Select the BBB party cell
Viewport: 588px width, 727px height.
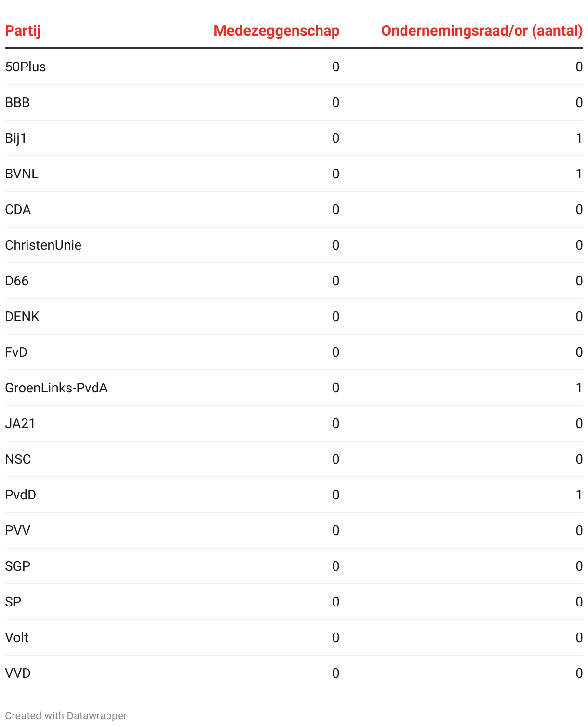pos(17,102)
